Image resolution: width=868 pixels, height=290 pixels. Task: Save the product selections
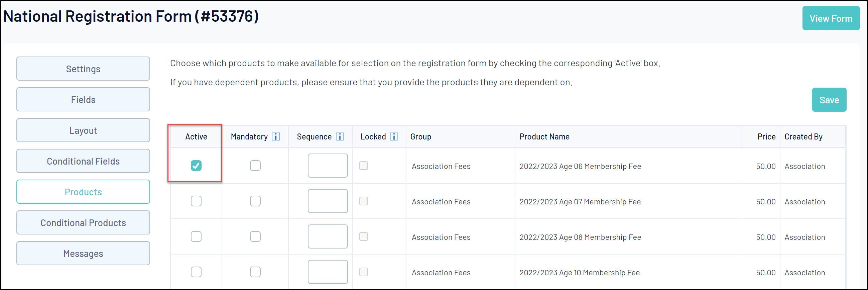pos(829,100)
